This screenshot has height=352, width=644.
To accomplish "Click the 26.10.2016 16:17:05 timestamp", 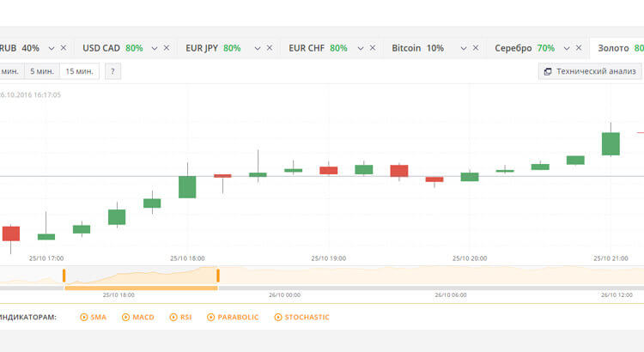I will (x=30, y=95).
